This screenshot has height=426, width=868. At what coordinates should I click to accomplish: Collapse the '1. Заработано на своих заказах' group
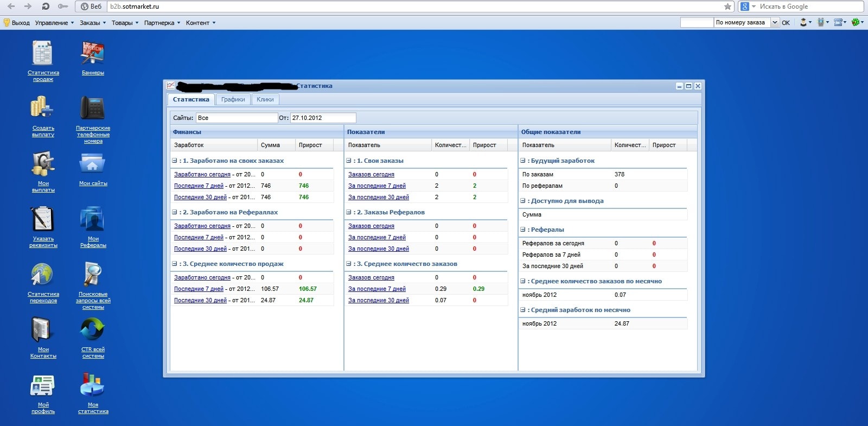click(x=175, y=161)
